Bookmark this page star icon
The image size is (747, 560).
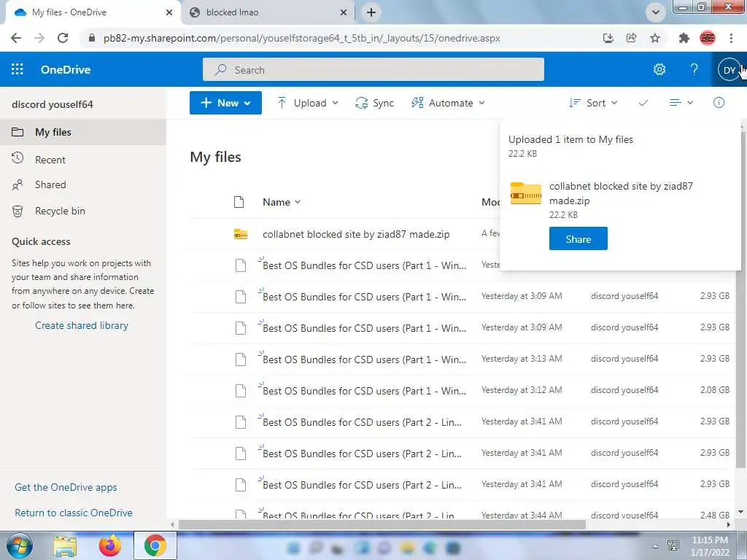[x=655, y=38]
